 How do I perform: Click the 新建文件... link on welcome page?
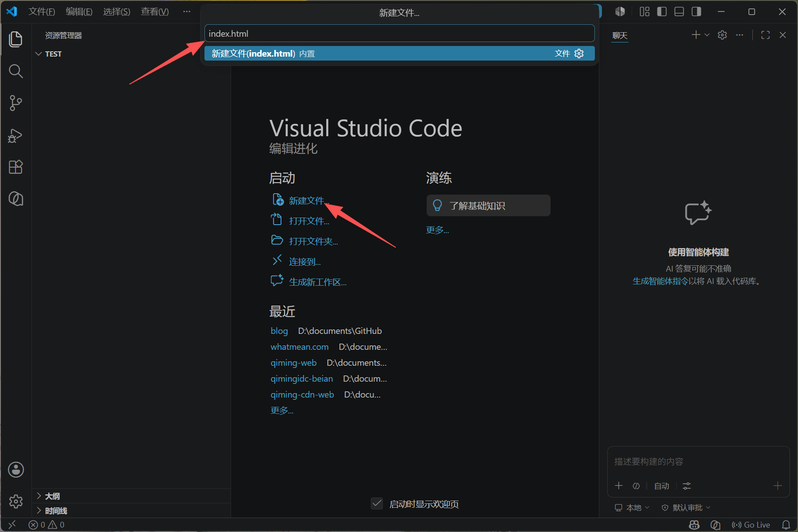[x=309, y=201]
